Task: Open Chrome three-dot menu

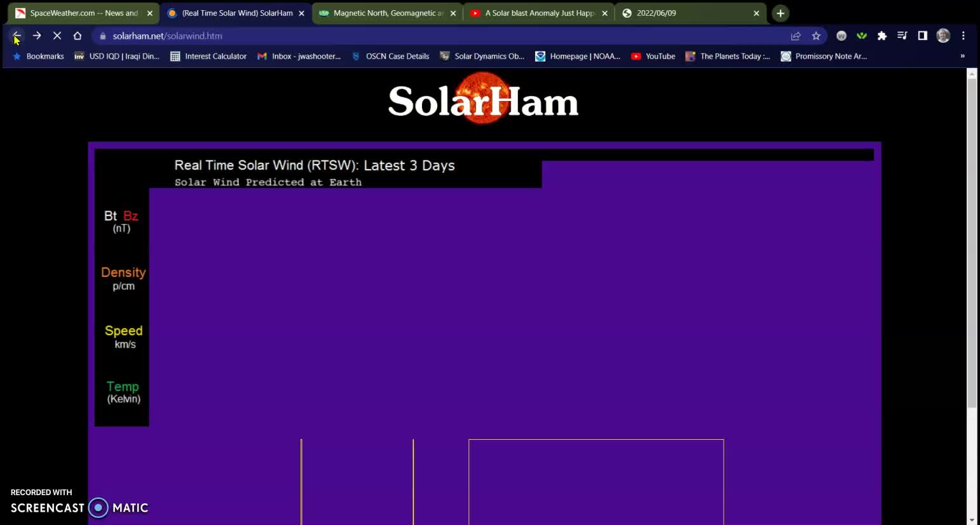Action: (963, 36)
